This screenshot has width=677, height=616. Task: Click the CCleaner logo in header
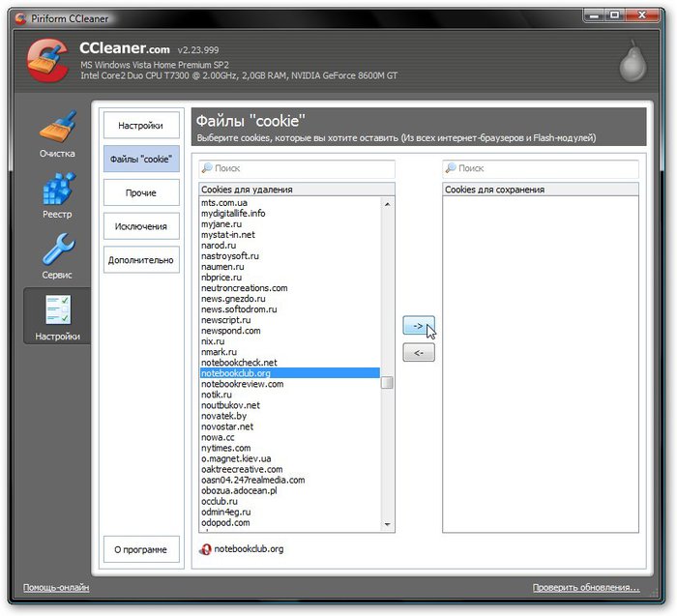pos(47,60)
